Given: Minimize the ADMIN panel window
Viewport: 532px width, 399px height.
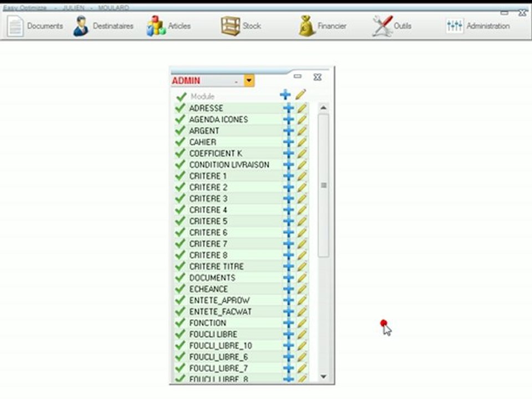Looking at the screenshot, I should coord(298,76).
